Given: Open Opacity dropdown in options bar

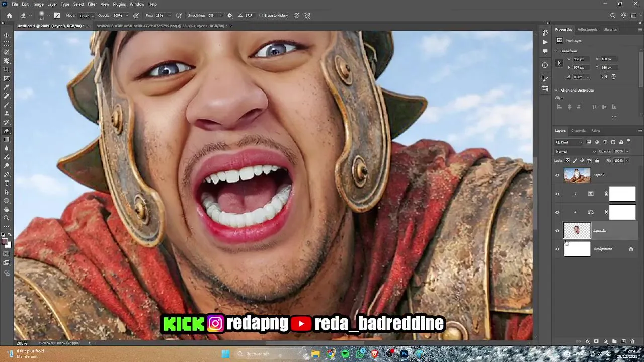Looking at the screenshot, I should (126, 16).
